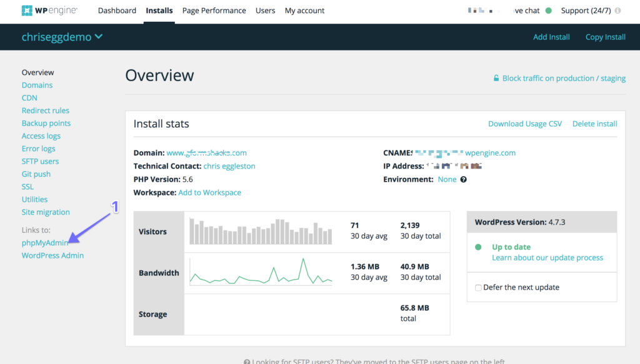This screenshot has width=640, height=364.
Task: Toggle the Defer the next update checkbox
Action: [478, 288]
